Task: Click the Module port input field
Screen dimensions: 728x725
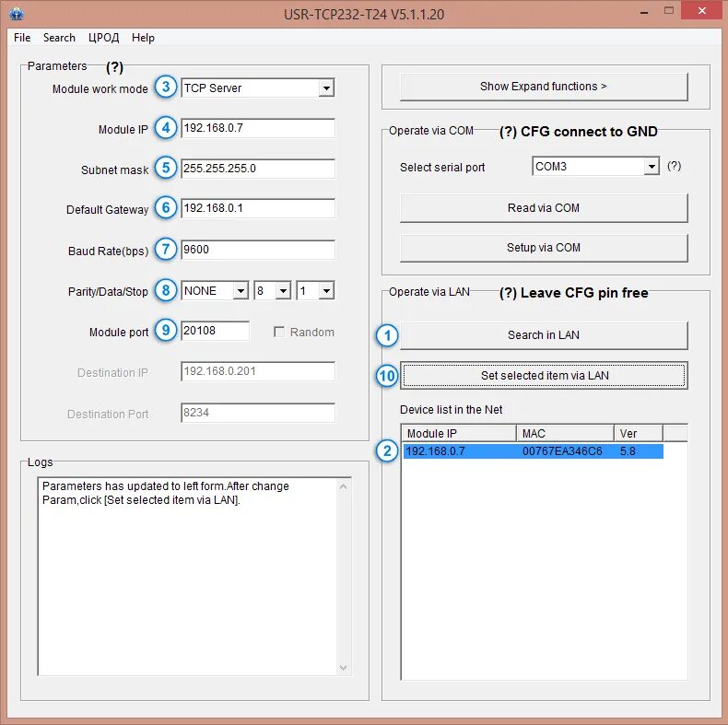Action: 215,331
